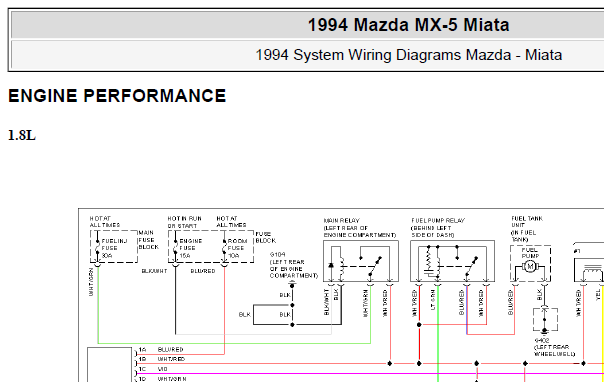The image size is (604, 382).
Task: Click the 'WHT/GRN' label beside Fuel Inj fuse wire
Action: coord(91,282)
